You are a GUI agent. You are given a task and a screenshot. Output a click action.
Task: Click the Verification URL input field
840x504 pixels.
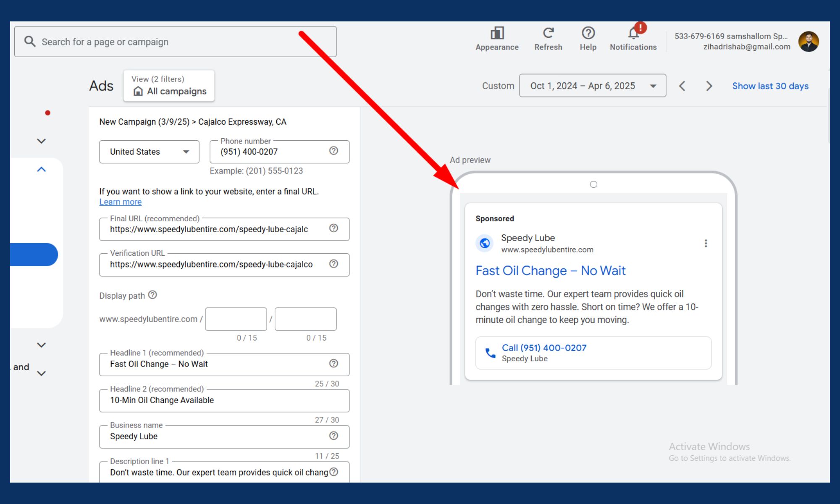(x=224, y=265)
